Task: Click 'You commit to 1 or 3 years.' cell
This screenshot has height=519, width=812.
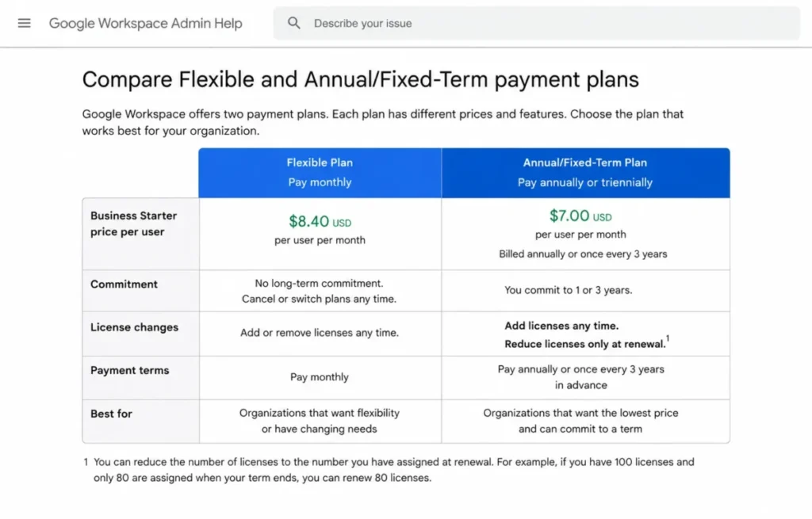Action: click(x=568, y=290)
